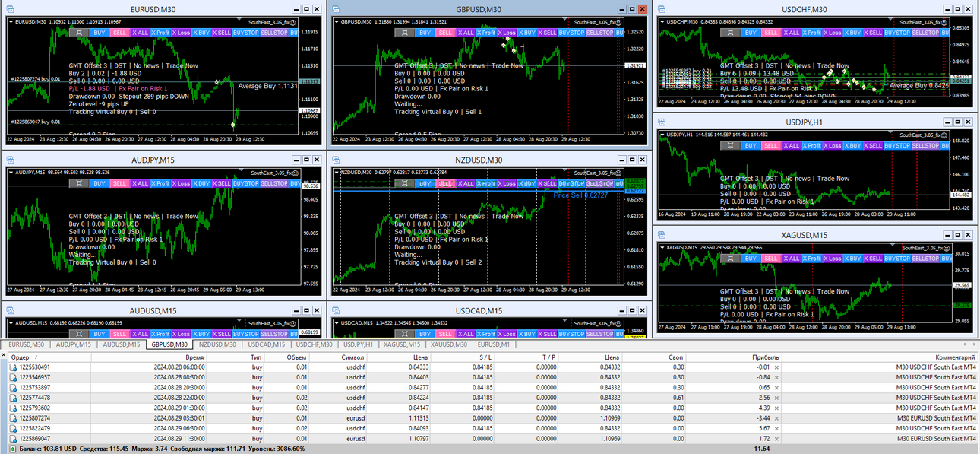980x454 pixels.
Task: Switch to the NZDUSD,M30 chart tab
Action: 217,345
